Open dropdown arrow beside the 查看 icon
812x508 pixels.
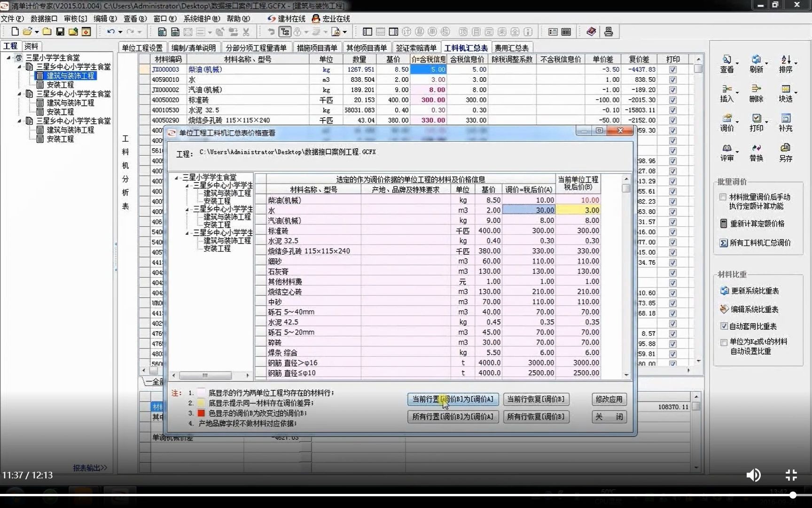pyautogui.click(x=737, y=63)
